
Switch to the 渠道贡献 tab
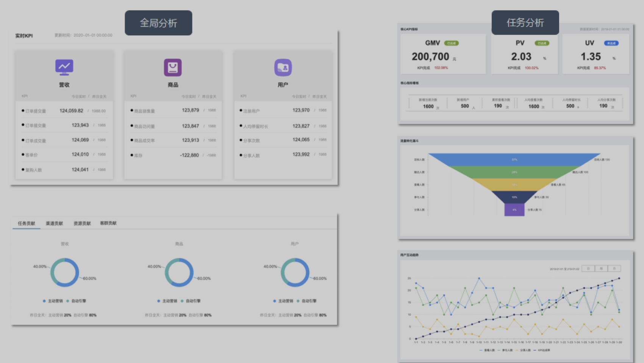click(54, 223)
